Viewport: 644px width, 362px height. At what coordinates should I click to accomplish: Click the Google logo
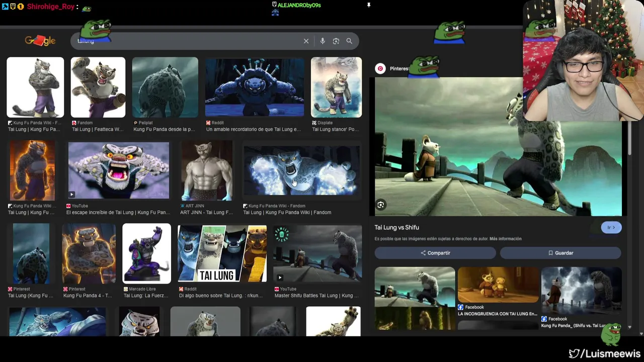coord(40,41)
